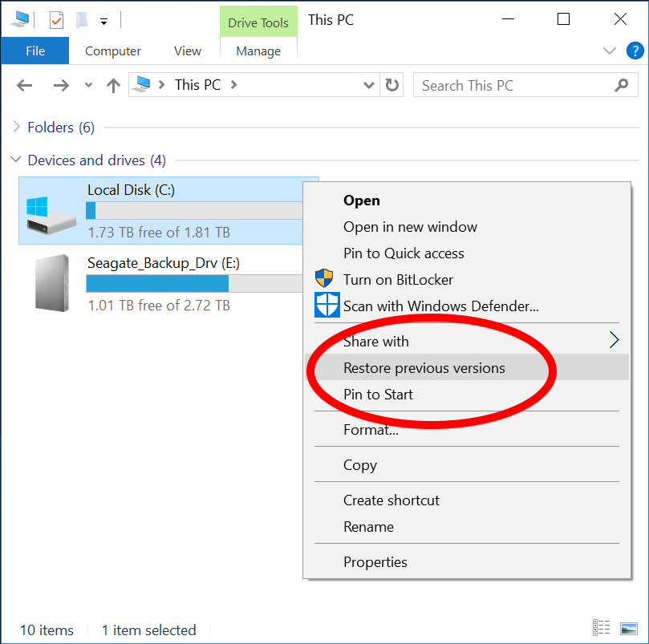Expand the Folders (6) group
This screenshot has width=649, height=644.
point(16,127)
